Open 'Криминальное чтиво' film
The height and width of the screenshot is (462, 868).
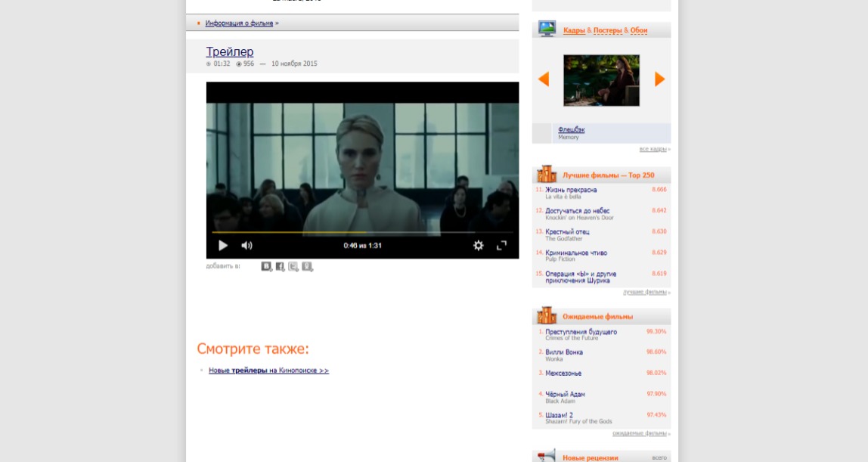point(576,253)
